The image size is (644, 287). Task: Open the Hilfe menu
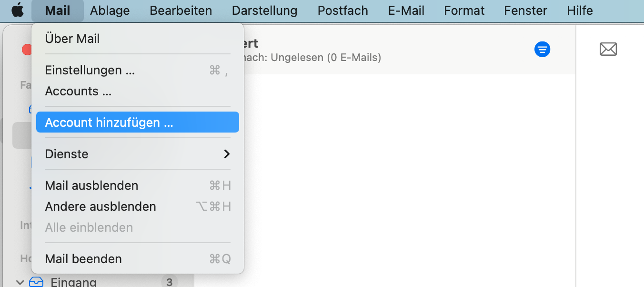[580, 10]
